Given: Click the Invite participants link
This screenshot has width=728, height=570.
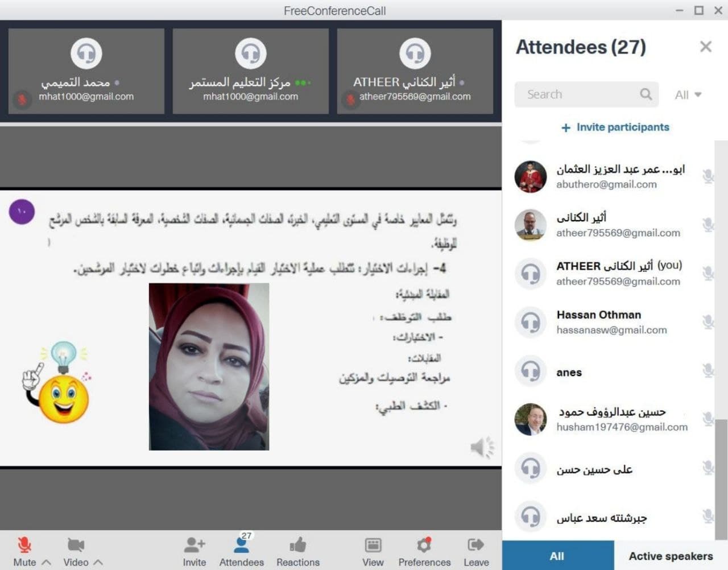Looking at the screenshot, I should tap(615, 127).
